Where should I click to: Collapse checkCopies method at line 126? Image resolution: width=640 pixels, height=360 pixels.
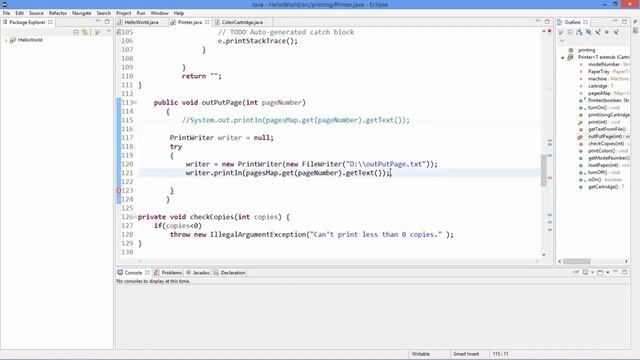point(135,217)
